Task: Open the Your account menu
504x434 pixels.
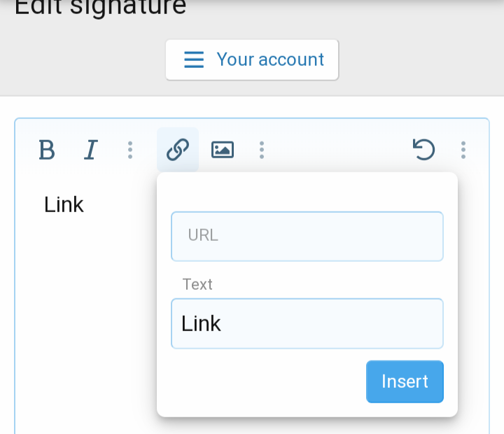Action: coord(270,59)
